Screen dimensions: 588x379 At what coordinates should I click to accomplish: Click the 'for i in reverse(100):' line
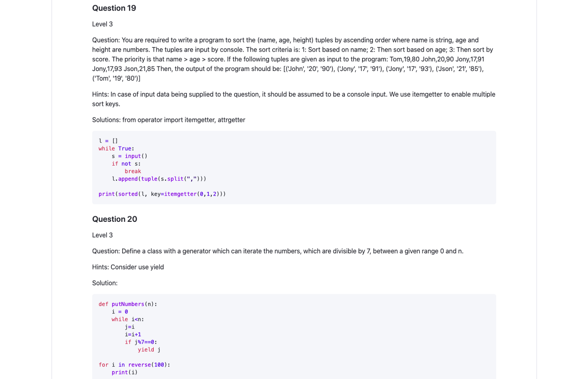[134, 364]
